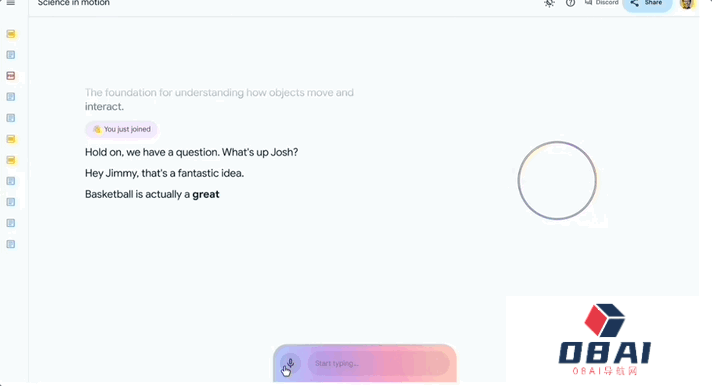This screenshot has width=712, height=386.
Task: Open the Discord link in header
Action: click(x=602, y=3)
